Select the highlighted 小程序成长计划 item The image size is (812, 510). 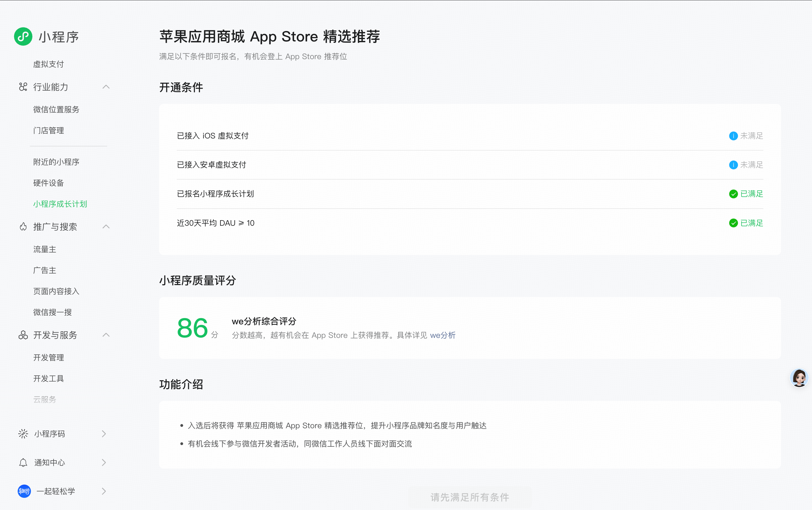60,204
